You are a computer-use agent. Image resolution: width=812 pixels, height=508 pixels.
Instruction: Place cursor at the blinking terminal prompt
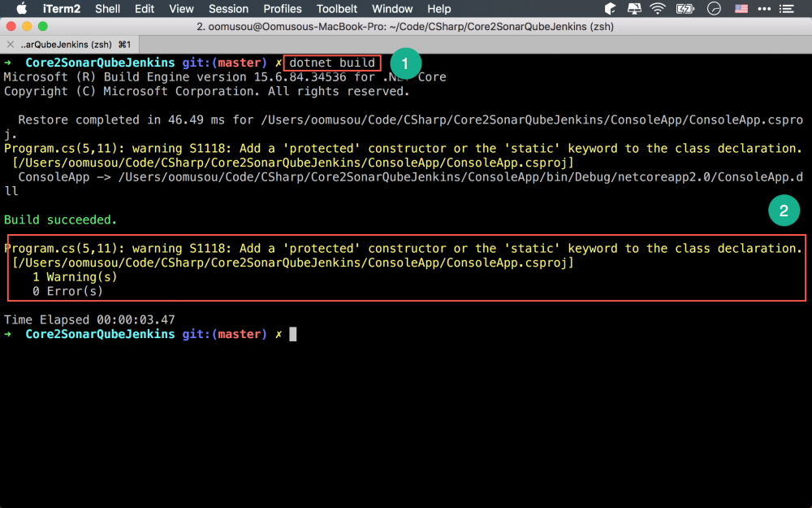pos(293,333)
